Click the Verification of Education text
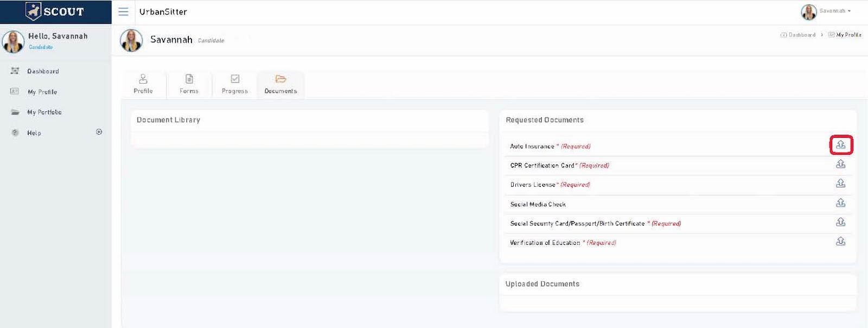Viewport: 868px width, 328px height. 545,243
